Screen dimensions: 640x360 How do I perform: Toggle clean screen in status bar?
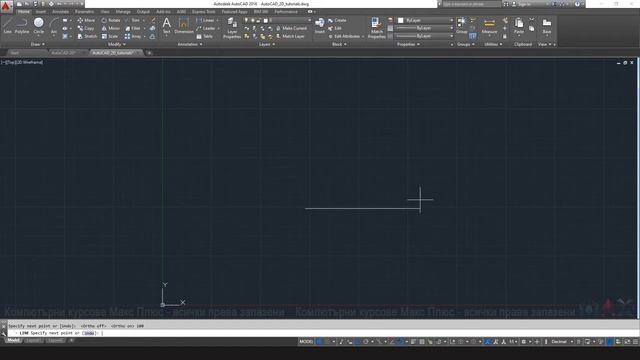[x=627, y=342]
